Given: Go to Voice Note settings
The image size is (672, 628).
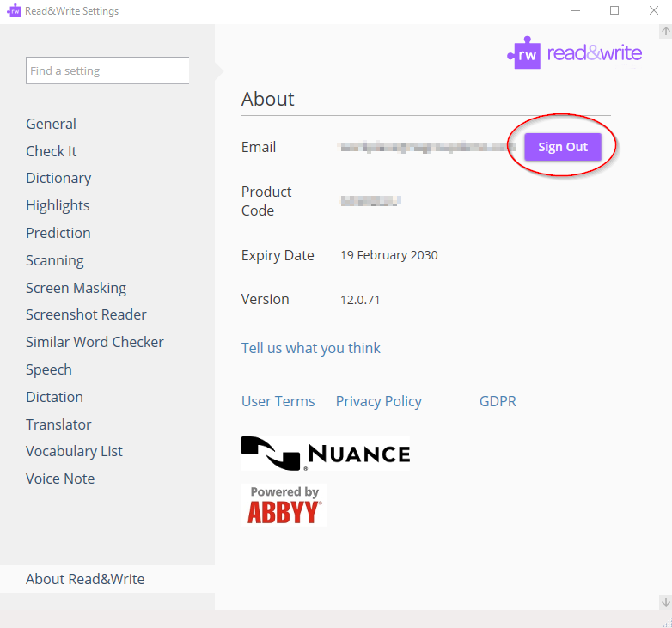Looking at the screenshot, I should [60, 479].
